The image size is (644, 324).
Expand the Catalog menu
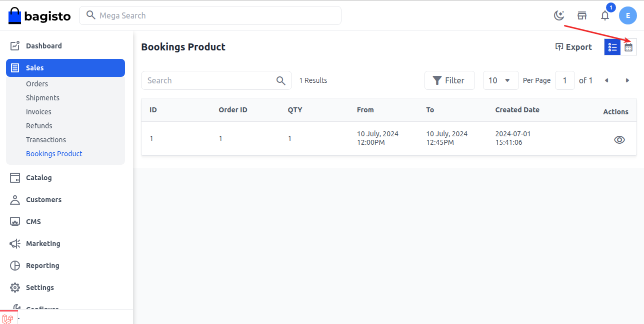[38, 178]
